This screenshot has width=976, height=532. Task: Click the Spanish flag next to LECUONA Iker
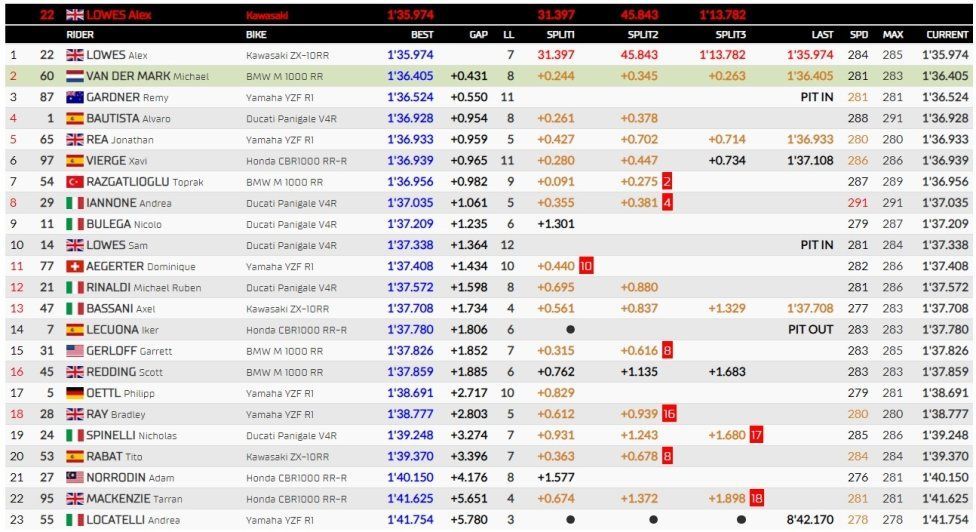[75, 330]
